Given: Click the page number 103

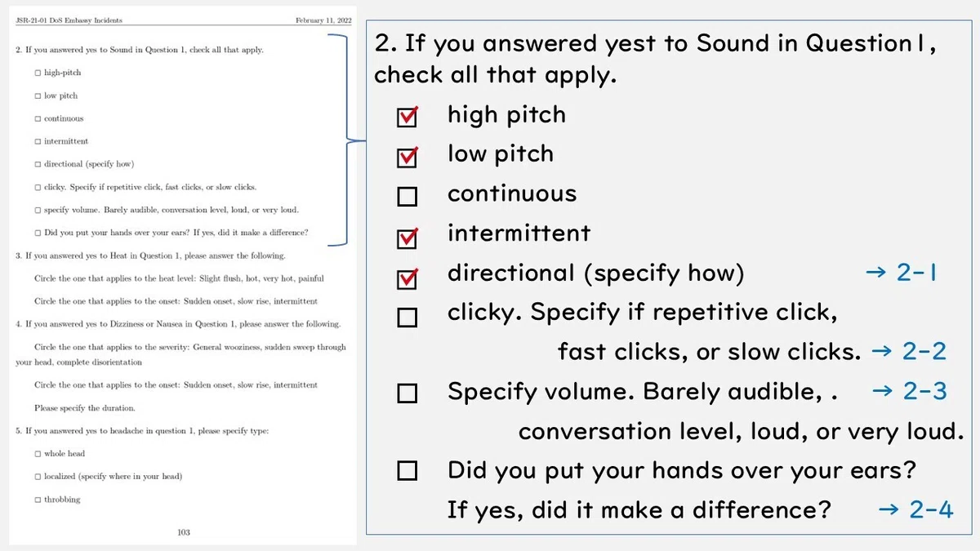Looking at the screenshot, I should click(x=184, y=532).
